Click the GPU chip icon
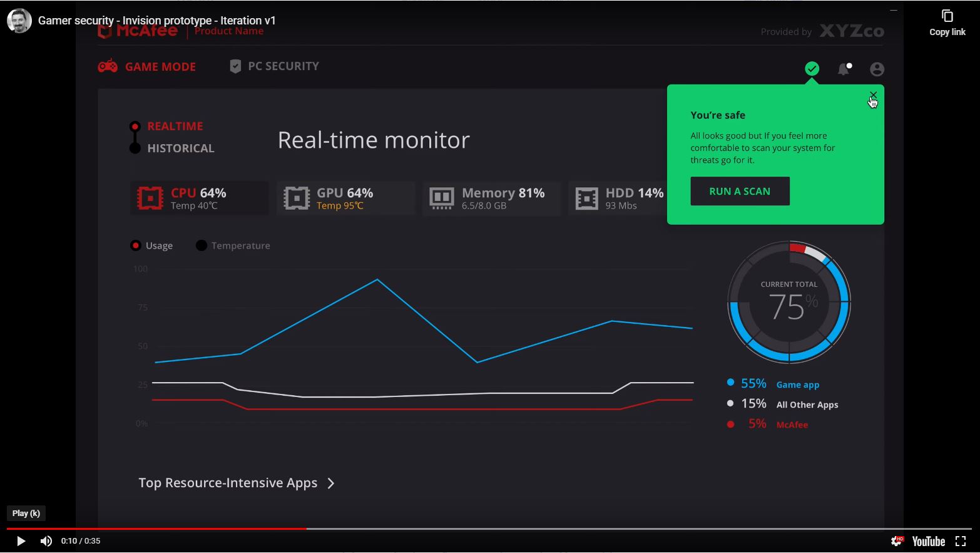Viewport: 980px width, 553px height. point(297,198)
